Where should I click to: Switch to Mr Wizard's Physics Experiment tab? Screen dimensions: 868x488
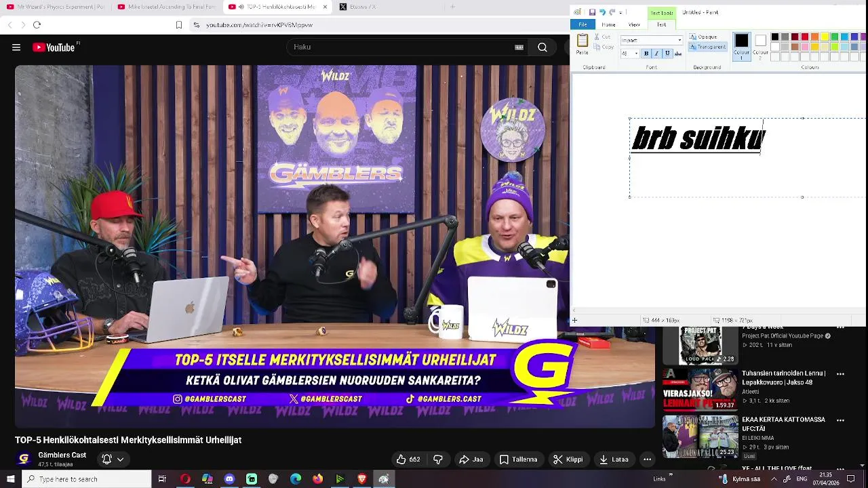pos(56,7)
